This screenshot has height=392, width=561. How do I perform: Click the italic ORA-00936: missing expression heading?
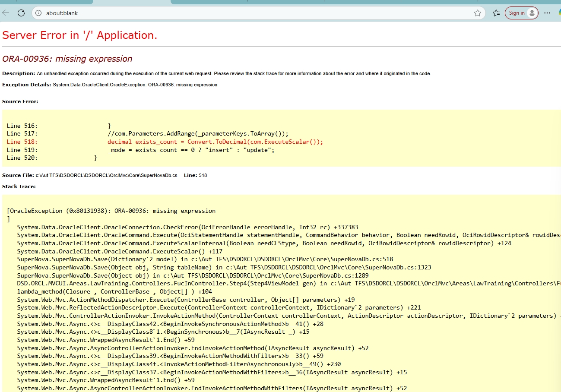(x=67, y=59)
